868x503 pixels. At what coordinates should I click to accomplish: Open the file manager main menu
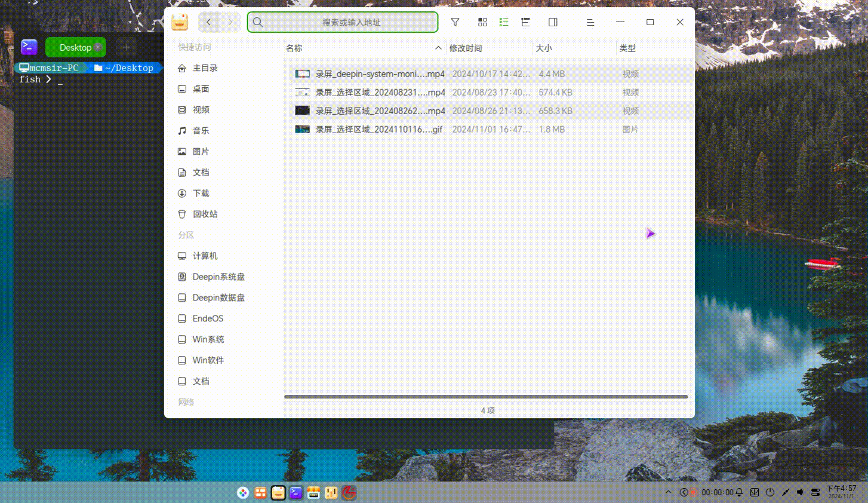(590, 22)
